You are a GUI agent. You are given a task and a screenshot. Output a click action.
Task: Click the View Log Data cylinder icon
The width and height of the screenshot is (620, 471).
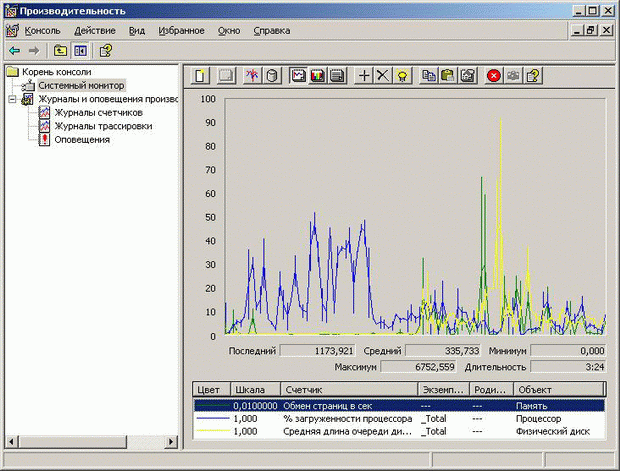pos(272,75)
